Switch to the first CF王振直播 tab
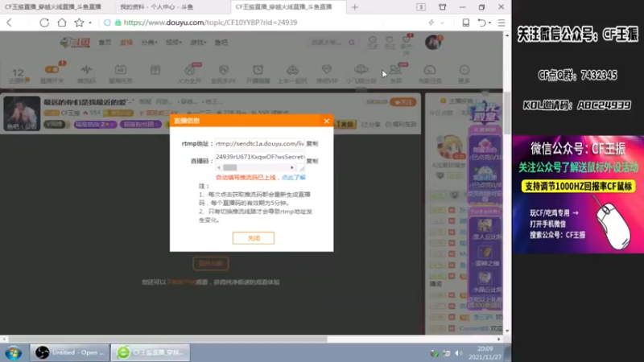Viewport: 644px width, 362px height. click(53, 7)
